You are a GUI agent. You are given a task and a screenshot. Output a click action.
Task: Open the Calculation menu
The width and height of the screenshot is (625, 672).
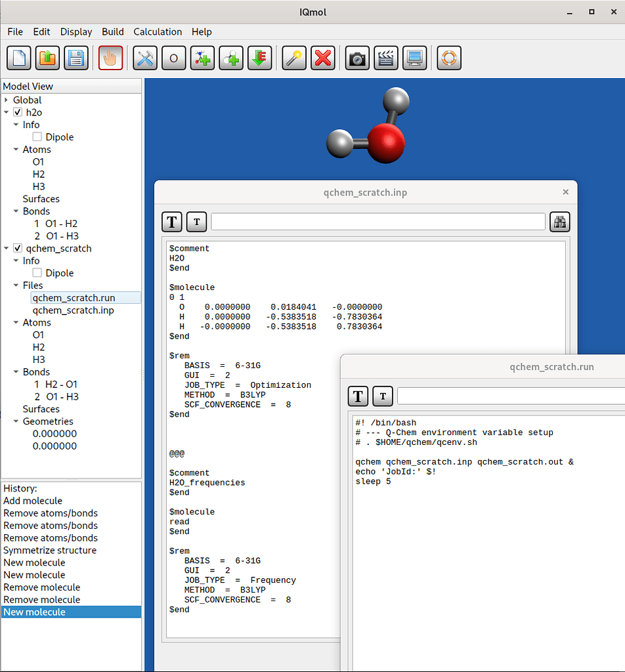point(158,31)
